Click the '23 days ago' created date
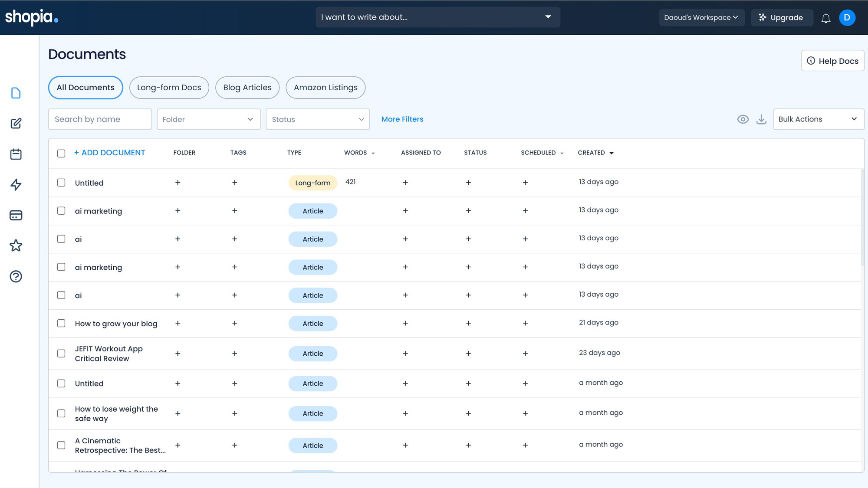Screen dimensions: 868x488 click(x=599, y=353)
